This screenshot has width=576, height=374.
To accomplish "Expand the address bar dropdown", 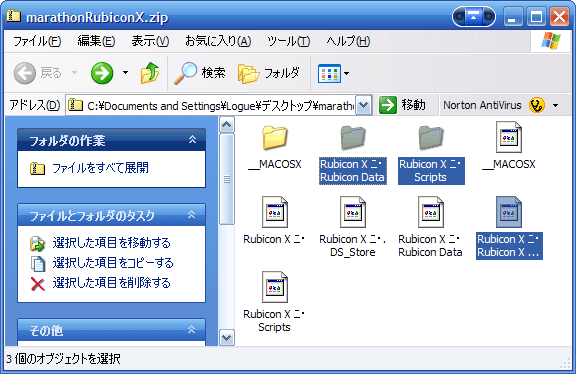I will (363, 105).
